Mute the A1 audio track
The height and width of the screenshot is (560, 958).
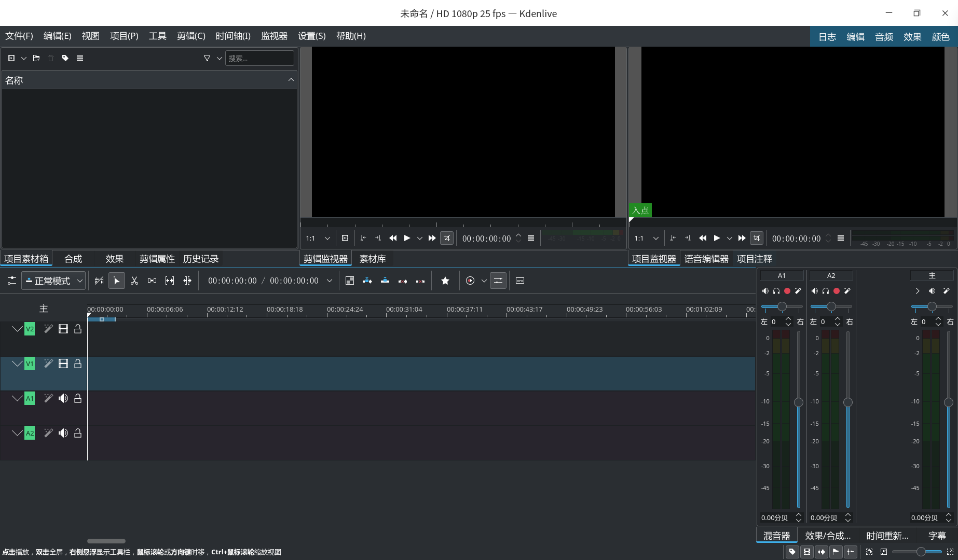(x=63, y=398)
